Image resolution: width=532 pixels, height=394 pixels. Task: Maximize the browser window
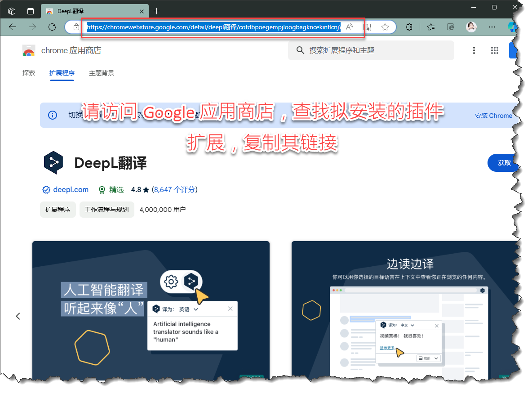pos(494,7)
